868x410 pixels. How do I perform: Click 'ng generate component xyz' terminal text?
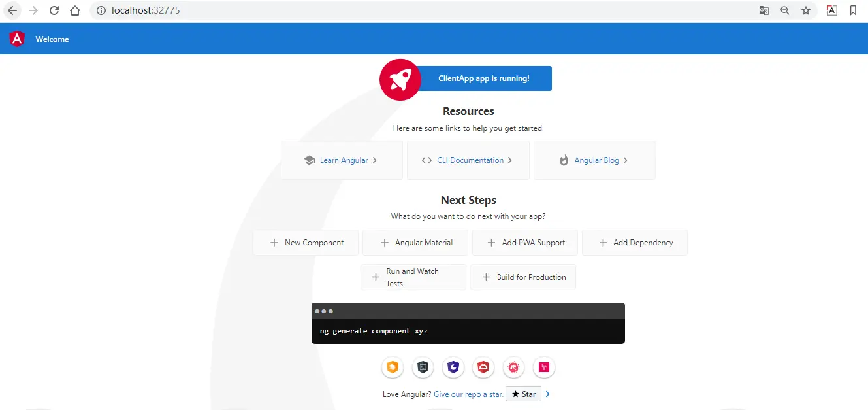(x=374, y=331)
